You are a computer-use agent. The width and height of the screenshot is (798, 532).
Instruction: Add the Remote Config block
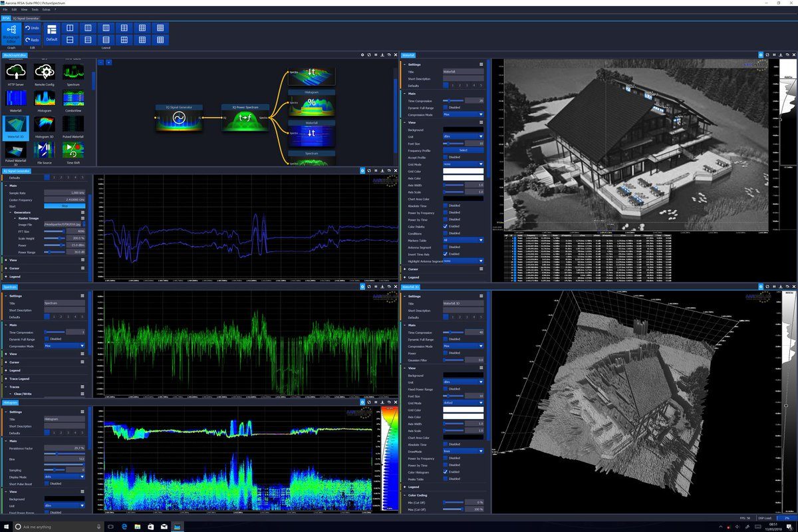click(x=45, y=73)
